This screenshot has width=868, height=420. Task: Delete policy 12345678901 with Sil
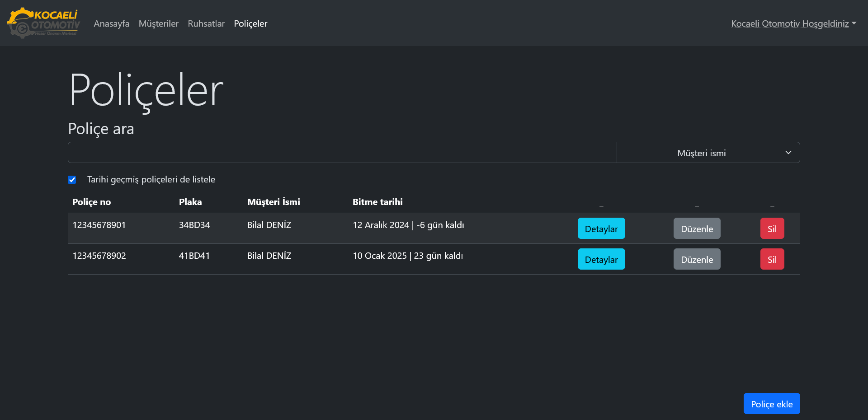[772, 229]
